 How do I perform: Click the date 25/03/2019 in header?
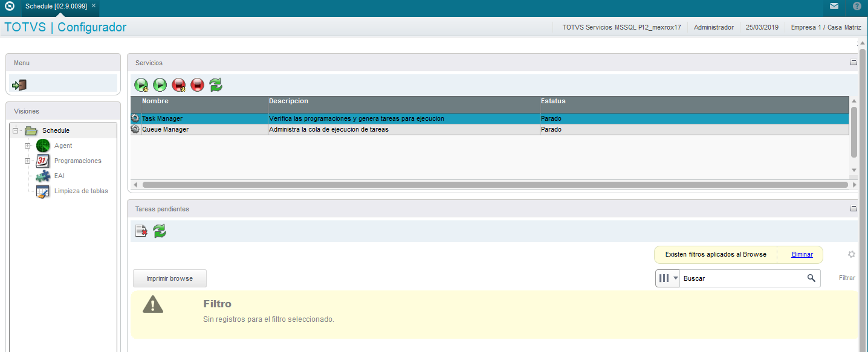762,27
